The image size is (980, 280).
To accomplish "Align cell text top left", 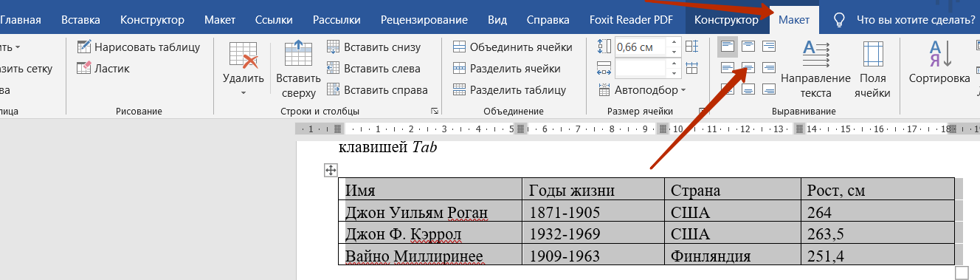I will (x=728, y=47).
